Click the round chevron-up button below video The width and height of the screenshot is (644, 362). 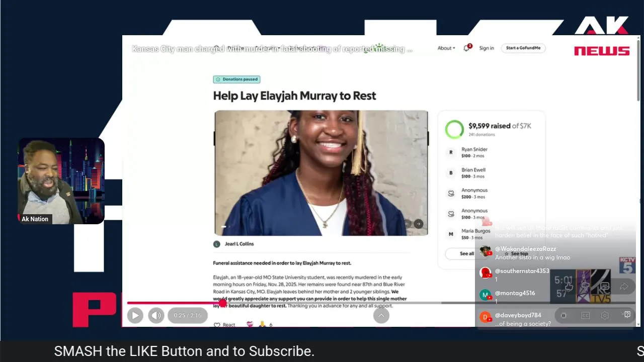click(x=381, y=315)
